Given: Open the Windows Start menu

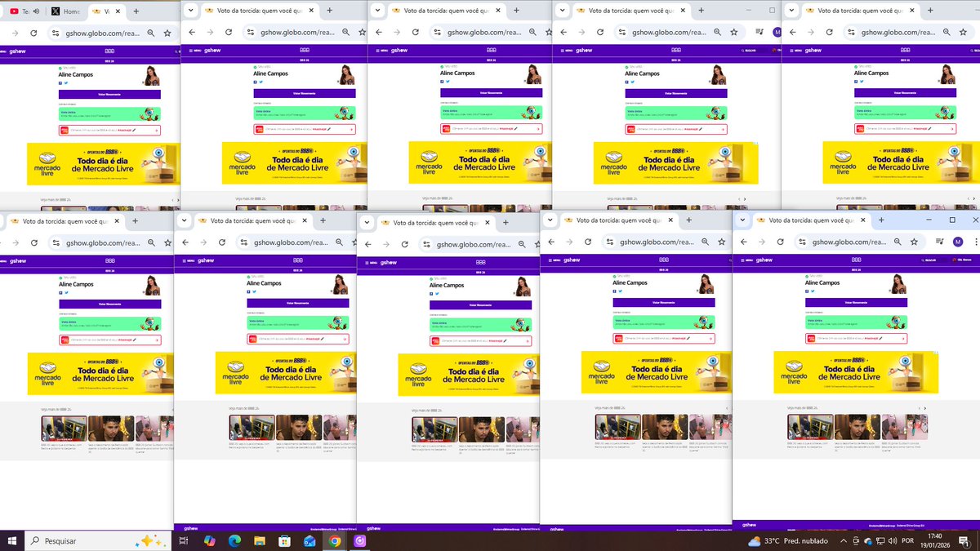Looking at the screenshot, I should (x=11, y=540).
